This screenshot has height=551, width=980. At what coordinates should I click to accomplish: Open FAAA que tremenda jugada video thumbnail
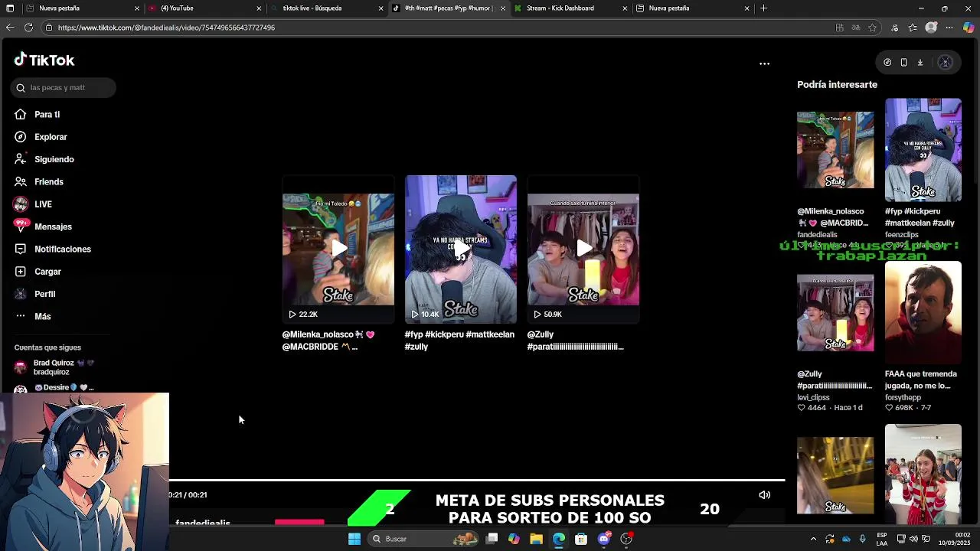click(923, 313)
